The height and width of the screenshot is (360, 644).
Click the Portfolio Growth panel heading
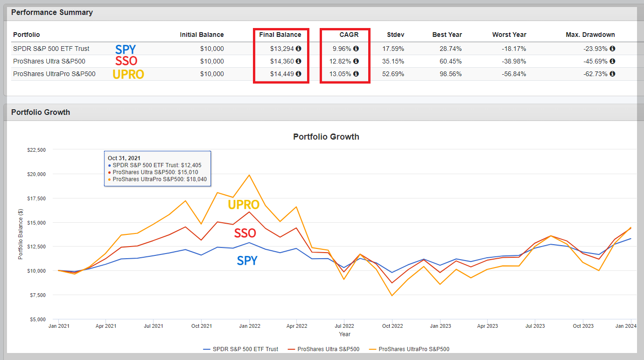point(41,112)
